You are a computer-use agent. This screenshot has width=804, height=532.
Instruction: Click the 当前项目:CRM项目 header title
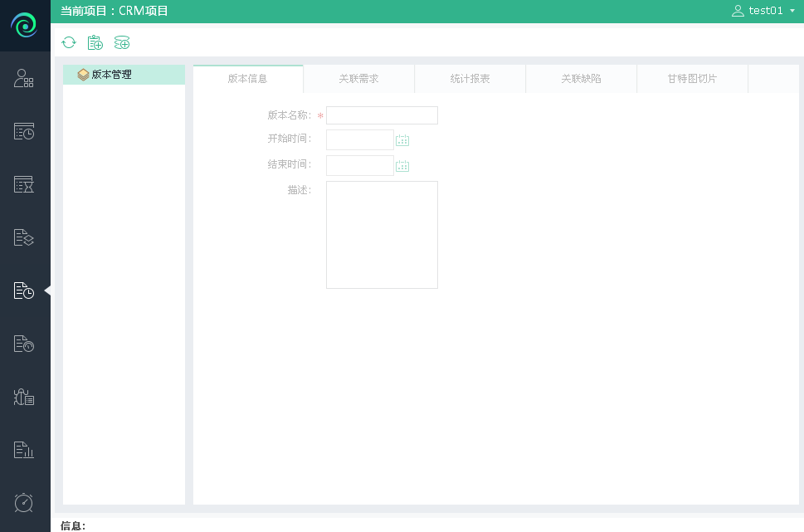tap(115, 11)
